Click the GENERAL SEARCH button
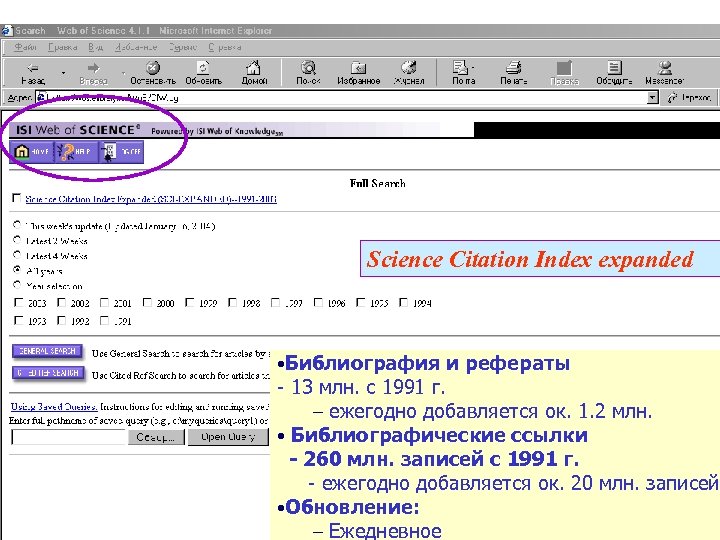This screenshot has height=540, width=720. pos(47,351)
